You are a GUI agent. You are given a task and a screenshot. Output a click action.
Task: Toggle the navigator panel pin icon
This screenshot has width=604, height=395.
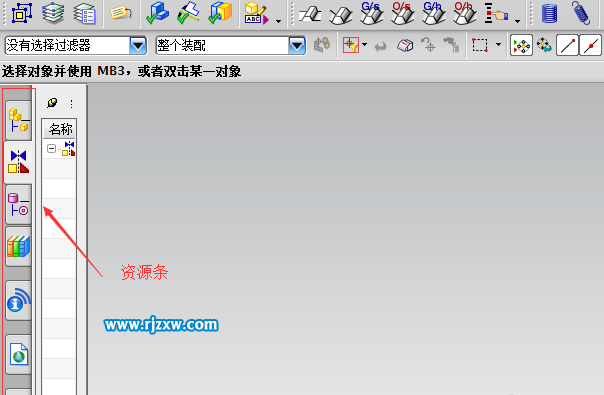pos(52,103)
